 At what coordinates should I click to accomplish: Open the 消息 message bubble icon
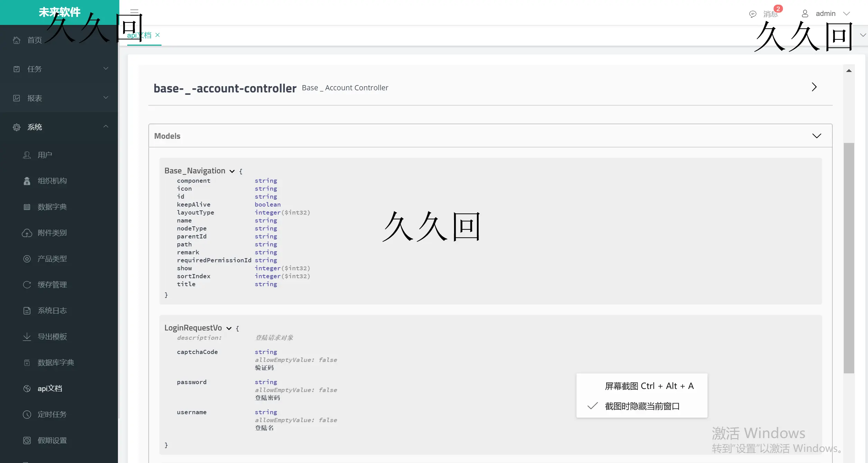[752, 14]
